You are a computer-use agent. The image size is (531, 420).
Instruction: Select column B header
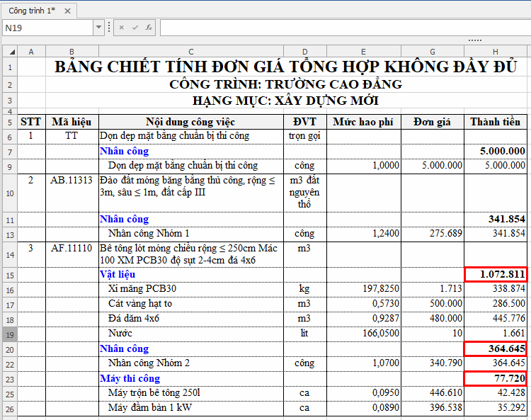click(72, 52)
